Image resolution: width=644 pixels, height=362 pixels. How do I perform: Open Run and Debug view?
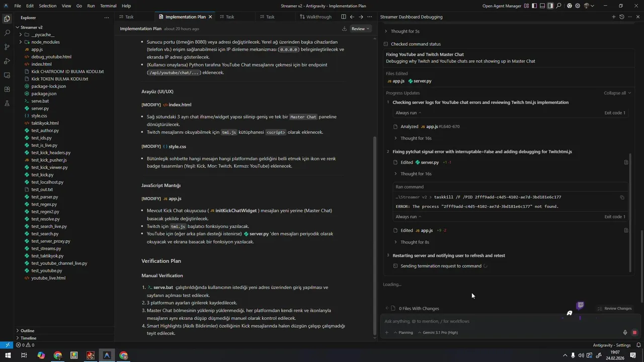coord(7,61)
